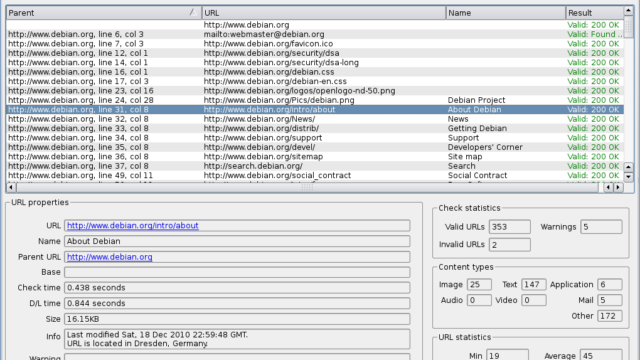This screenshot has width=640, height=360.
Task: Click the Mail content count 5
Action: (610, 300)
